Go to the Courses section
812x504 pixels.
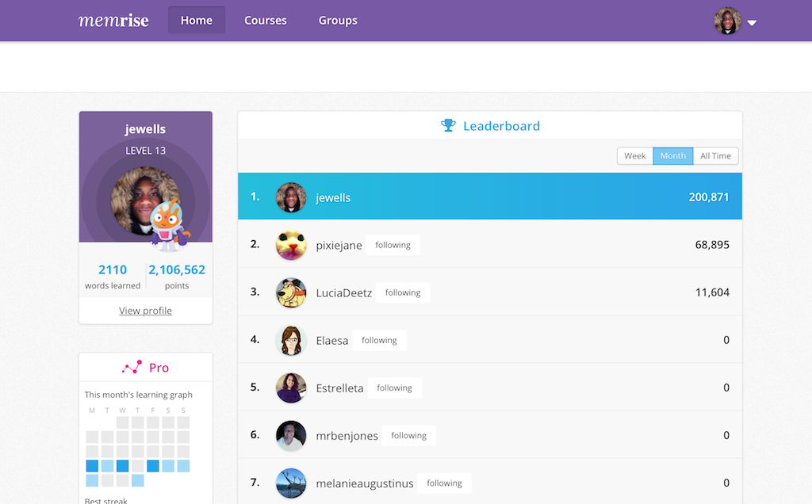click(x=265, y=20)
